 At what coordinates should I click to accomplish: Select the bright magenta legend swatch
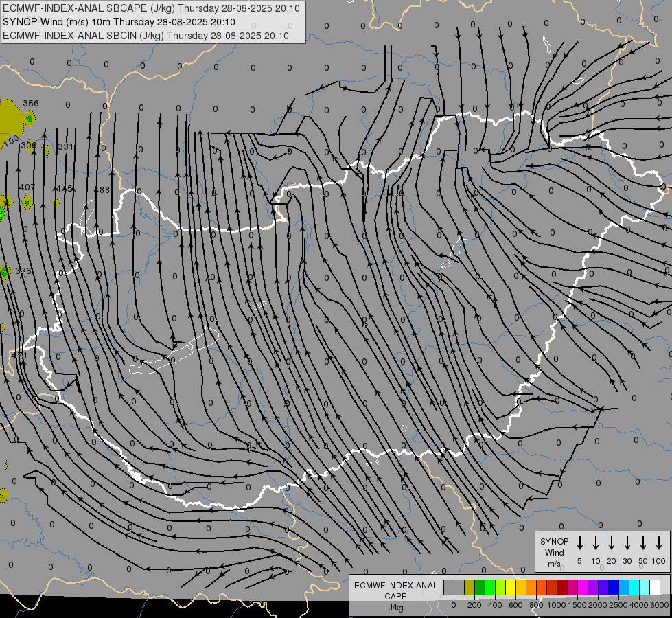pos(583,587)
